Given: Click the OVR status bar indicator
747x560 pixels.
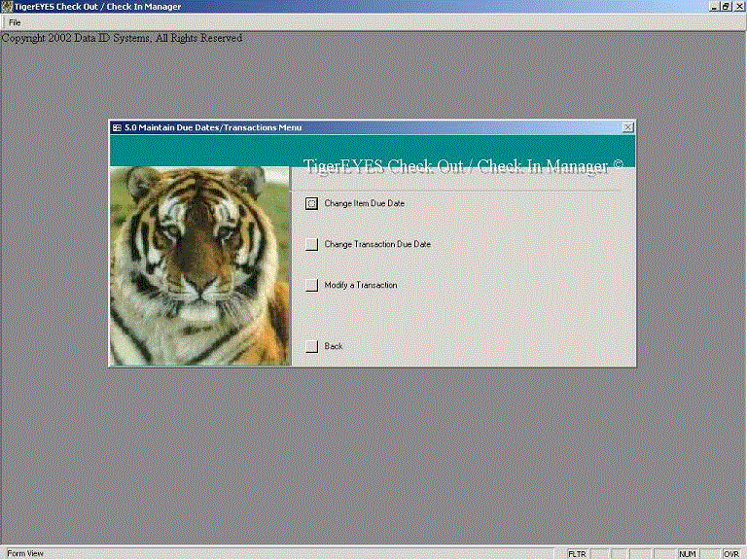Looking at the screenshot, I should [x=731, y=554].
